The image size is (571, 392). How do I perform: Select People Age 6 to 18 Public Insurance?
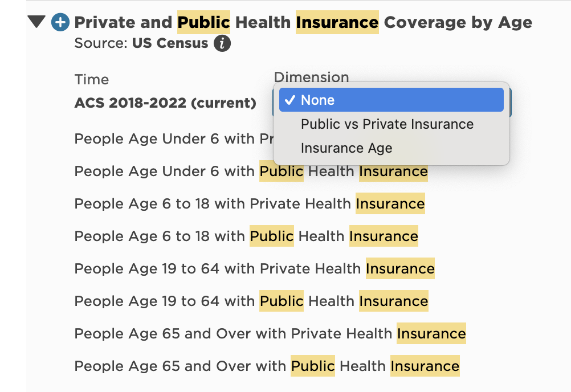[x=246, y=236]
